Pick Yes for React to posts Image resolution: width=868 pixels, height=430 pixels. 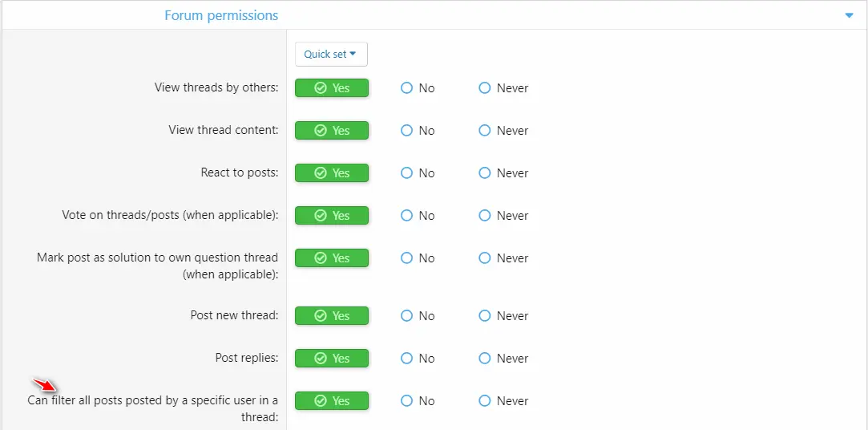(332, 173)
